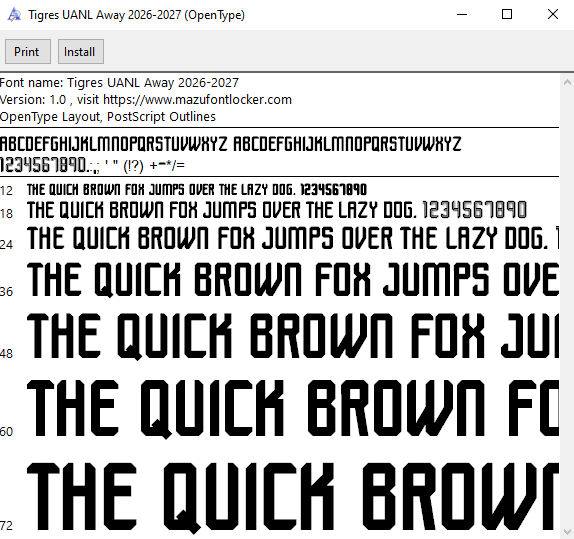Viewport: 574px width, 539px height.
Task: Open the font viewer title bar icon menu
Action: click(x=14, y=15)
